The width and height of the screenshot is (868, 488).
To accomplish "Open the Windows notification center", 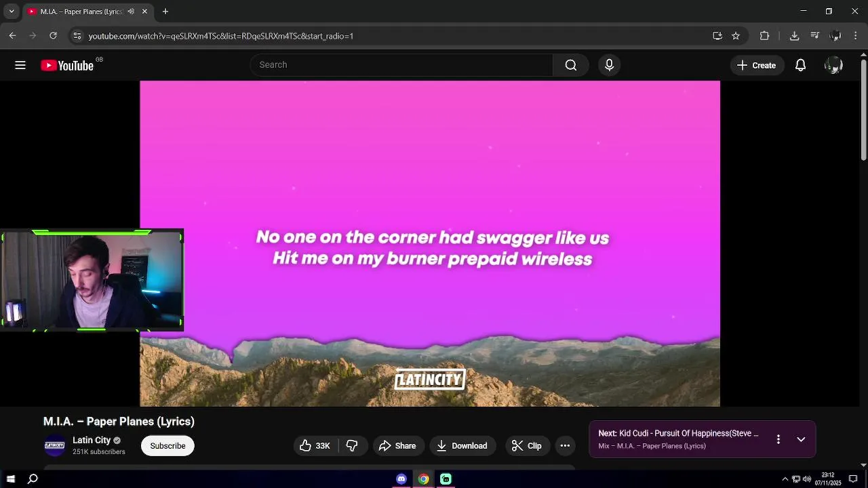I will [853, 479].
